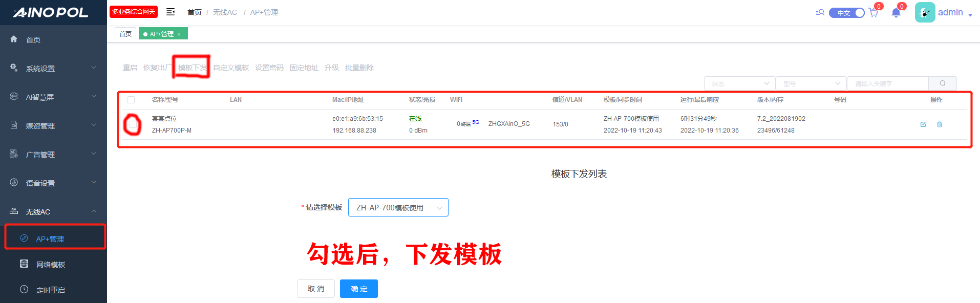Open the 状态 filter dropdown

click(x=739, y=83)
